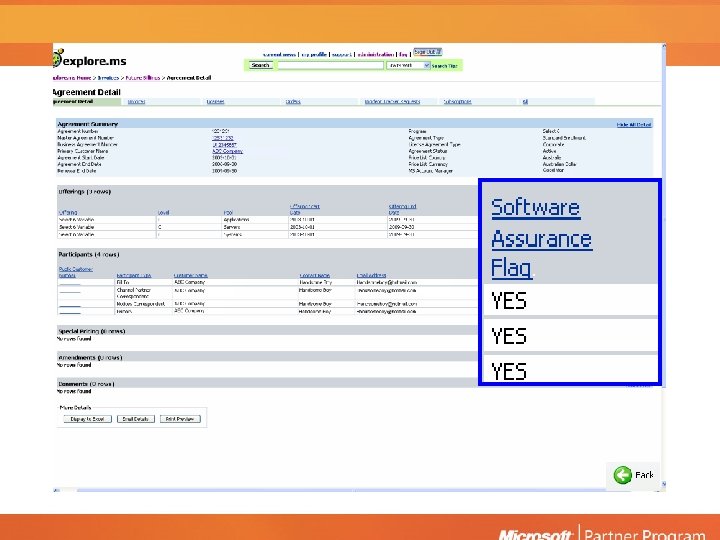Go to Home breadcrumb link
This screenshot has width=720, height=540.
72,78
